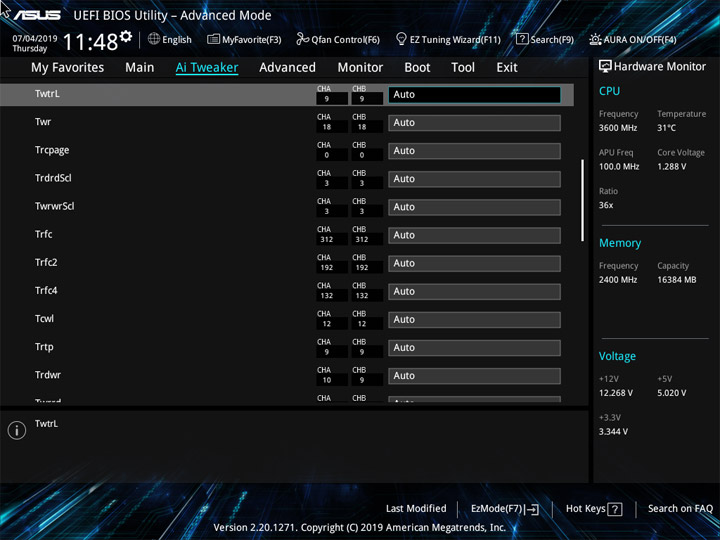Viewport: 720px width, 540px height.
Task: Open Qfan Control fan icon
Action: pyautogui.click(x=302, y=39)
